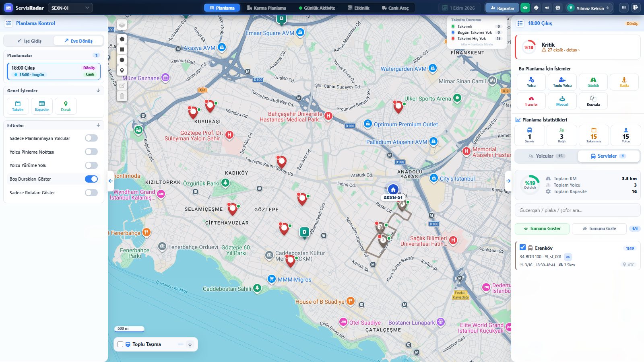Click the Güzergah plaka şoför search field
Screen dimensions: 644x362
pos(578,210)
